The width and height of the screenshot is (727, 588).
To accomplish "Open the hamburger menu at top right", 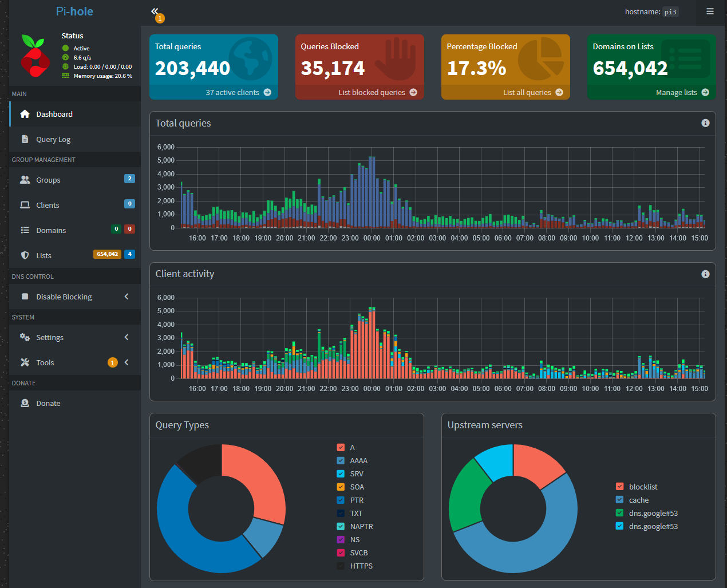I will pyautogui.click(x=710, y=11).
